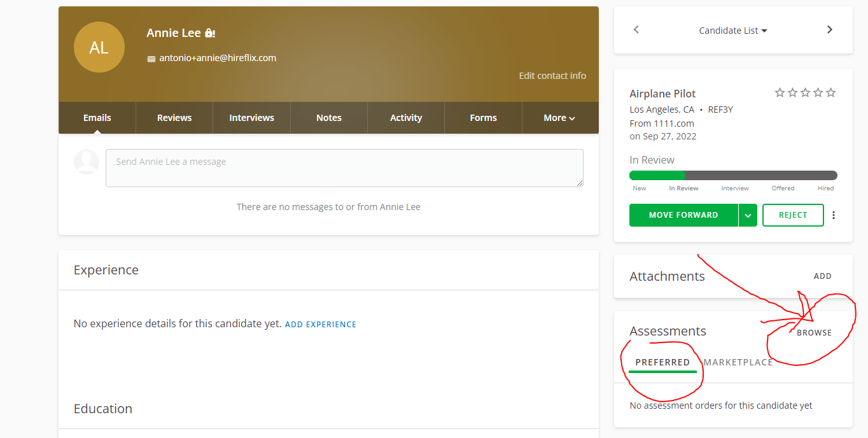
Task: Click the 'From 1111.com' source text
Action: 662,124
